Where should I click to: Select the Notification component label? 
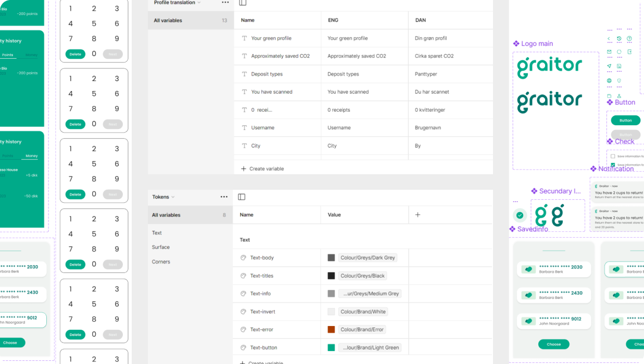[612, 169]
